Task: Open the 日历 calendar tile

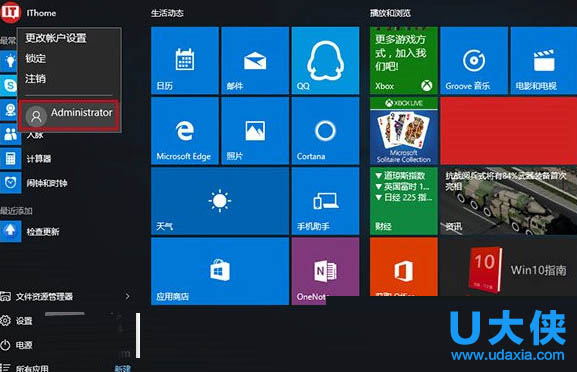Action: [x=185, y=60]
